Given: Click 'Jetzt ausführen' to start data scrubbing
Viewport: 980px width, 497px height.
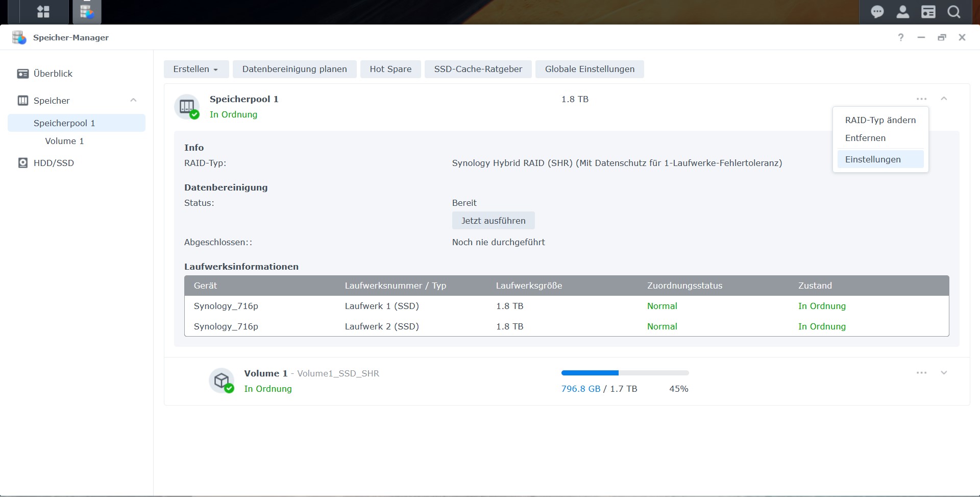Looking at the screenshot, I should [x=494, y=221].
